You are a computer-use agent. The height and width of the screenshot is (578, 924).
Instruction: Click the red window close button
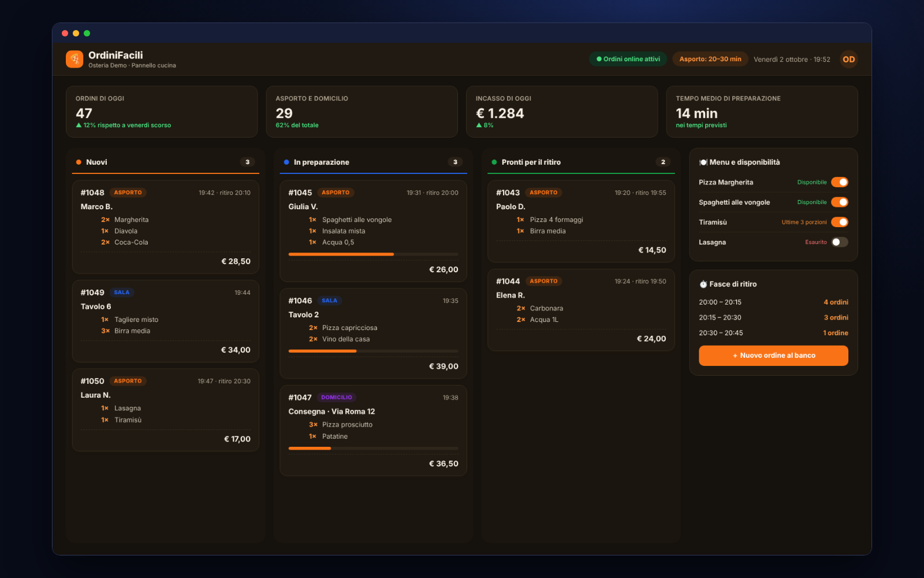[x=65, y=34]
